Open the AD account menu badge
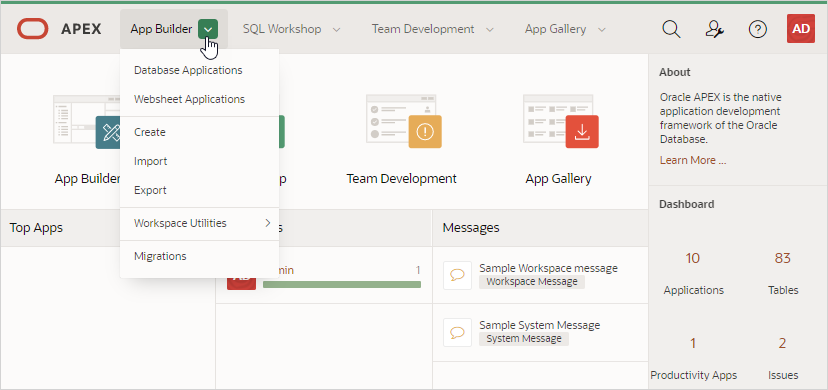This screenshot has height=390, width=828. pos(801,28)
